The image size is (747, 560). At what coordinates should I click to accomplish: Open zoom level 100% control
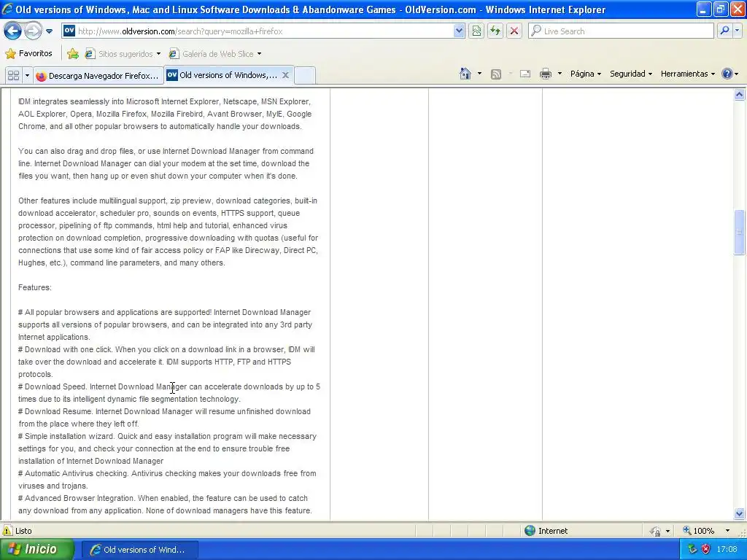[698, 531]
